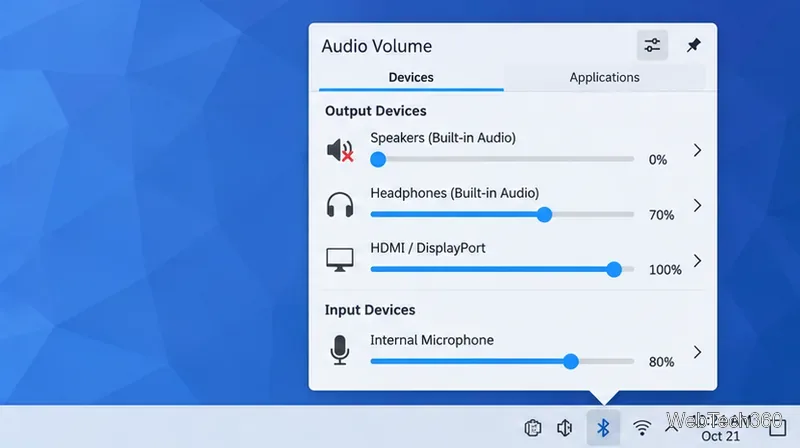Click the Headphones volume slider handle
This screenshot has height=448, width=800.
544,214
